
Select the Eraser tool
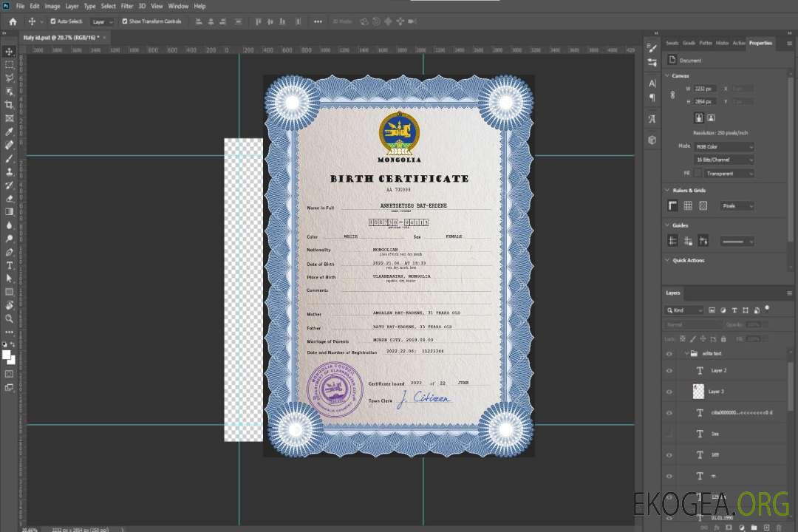click(9, 199)
